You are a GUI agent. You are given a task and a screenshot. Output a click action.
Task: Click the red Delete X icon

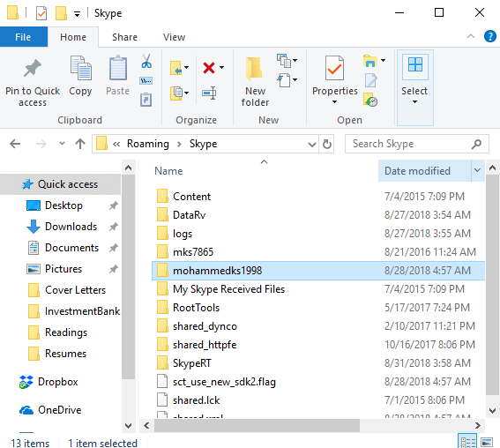tap(209, 68)
